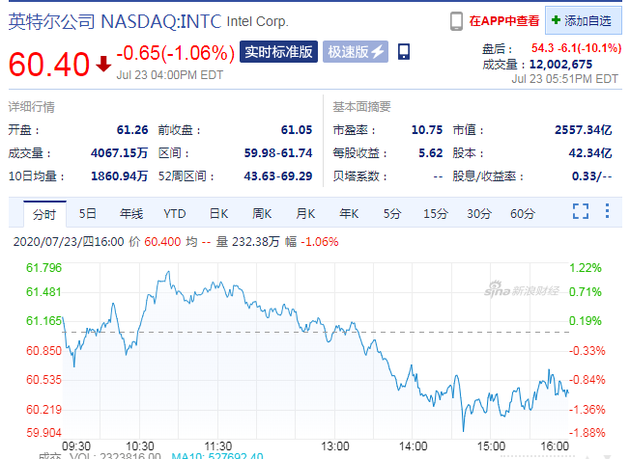Click the fullscreen chart icon
630x459 pixels.
point(581,212)
